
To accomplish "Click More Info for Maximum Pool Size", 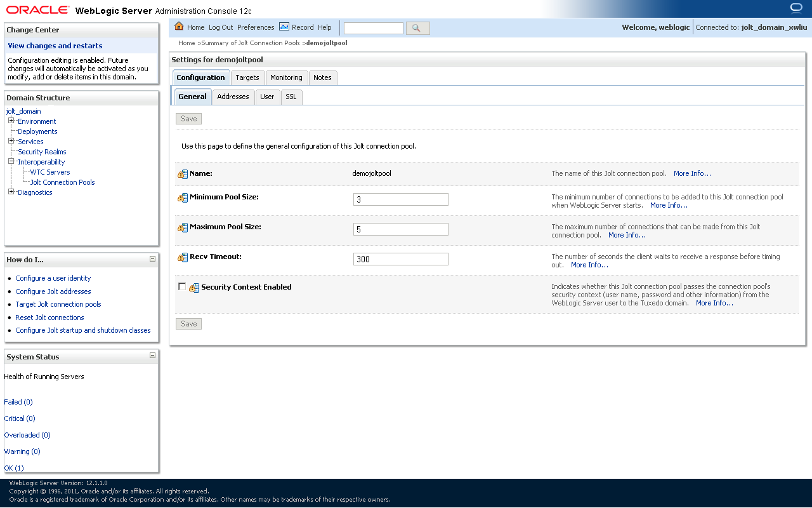I will point(627,235).
